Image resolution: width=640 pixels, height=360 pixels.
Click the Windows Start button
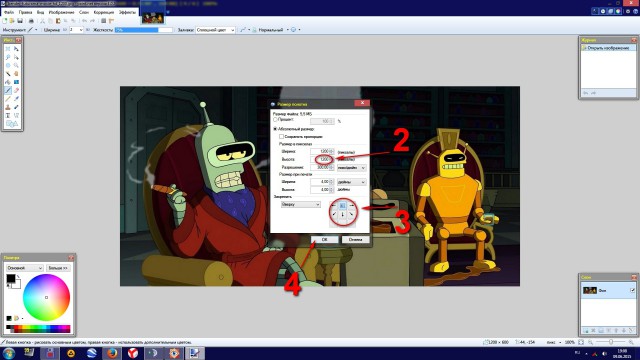(x=9, y=353)
